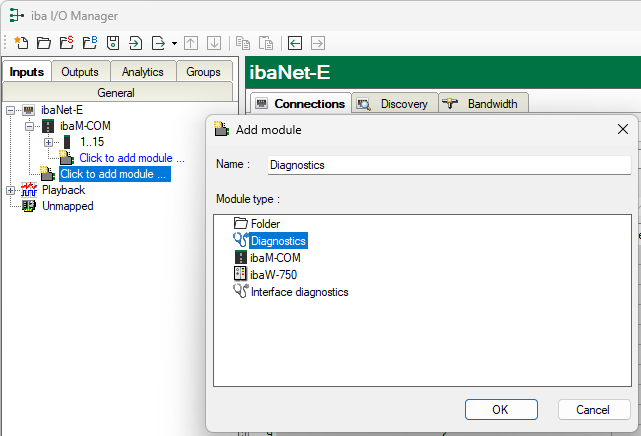Click the Import toolbar icon

[x=135, y=43]
